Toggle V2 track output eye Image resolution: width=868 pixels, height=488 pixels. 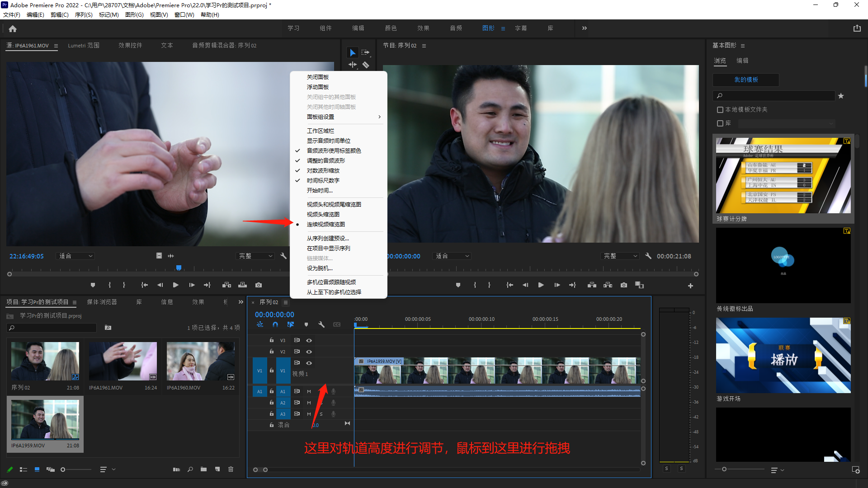[x=309, y=352]
